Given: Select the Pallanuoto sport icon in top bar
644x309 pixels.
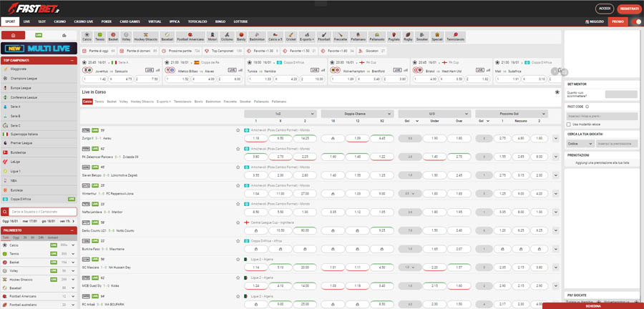Looking at the screenshot, I should (376, 36).
